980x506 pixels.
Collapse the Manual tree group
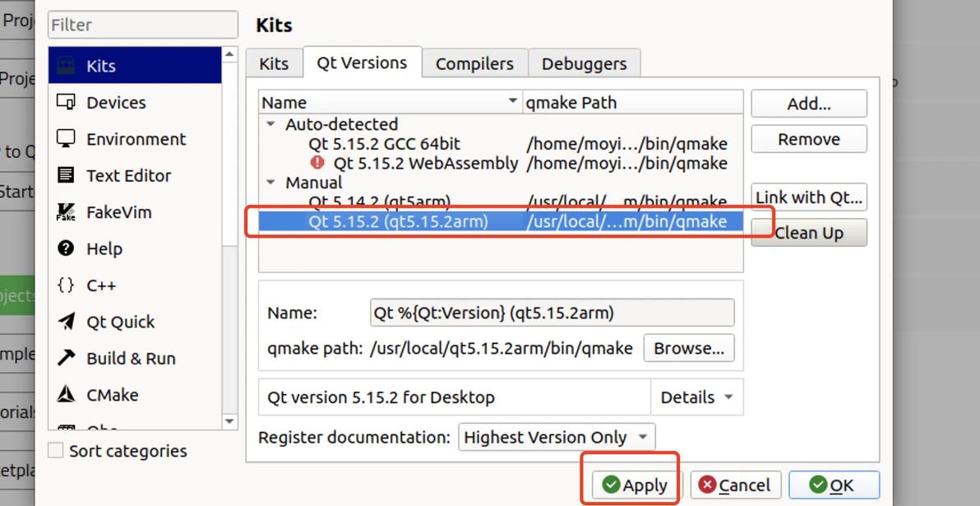(270, 182)
